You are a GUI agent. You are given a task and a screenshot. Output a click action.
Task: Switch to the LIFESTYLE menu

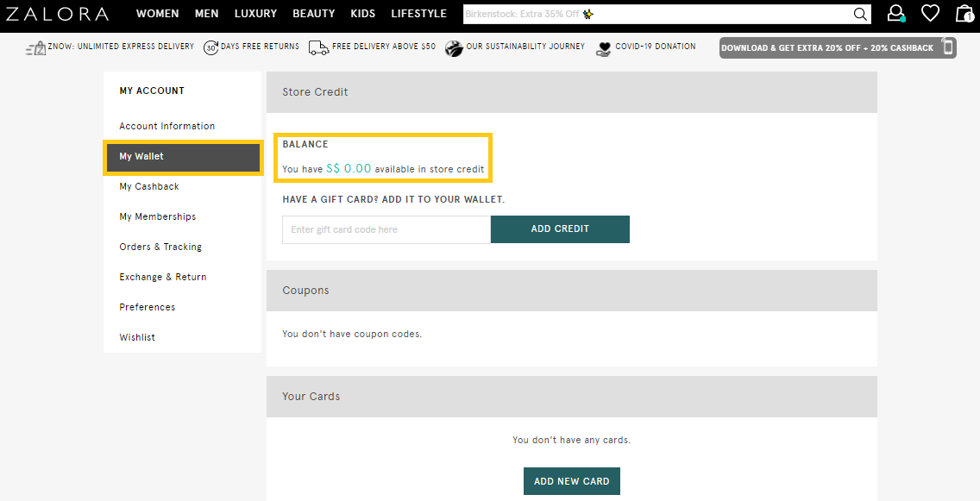coord(418,13)
